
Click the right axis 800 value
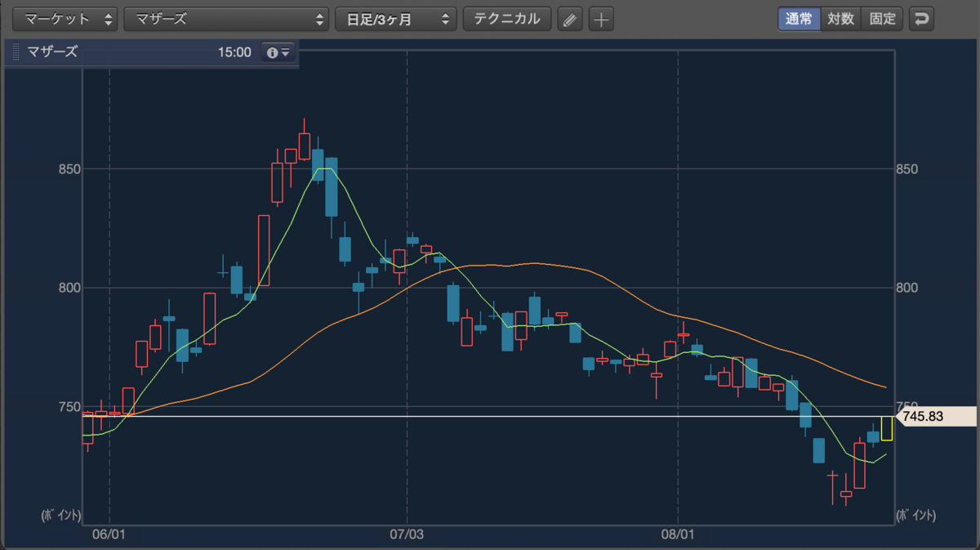click(x=908, y=288)
